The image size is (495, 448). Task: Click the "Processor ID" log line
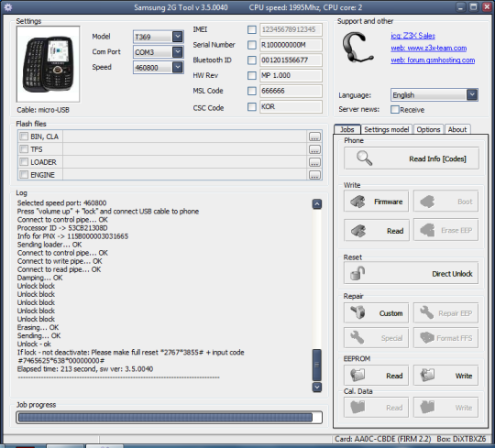point(62,228)
